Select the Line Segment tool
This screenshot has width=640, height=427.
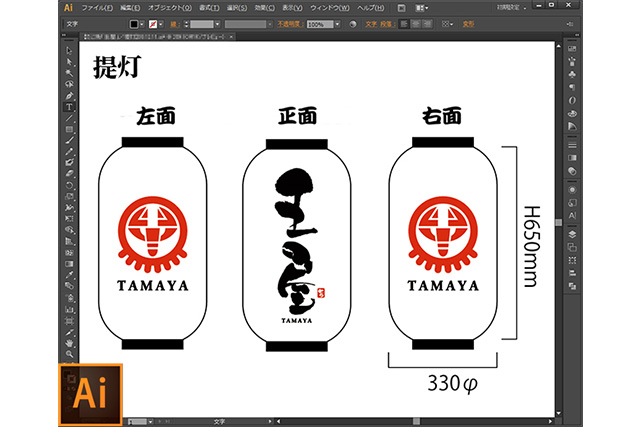[69, 118]
